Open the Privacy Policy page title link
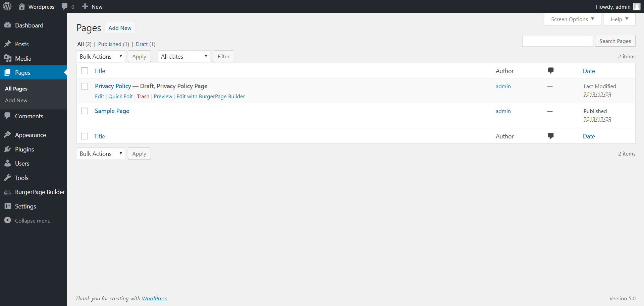The image size is (644, 306). 113,86
